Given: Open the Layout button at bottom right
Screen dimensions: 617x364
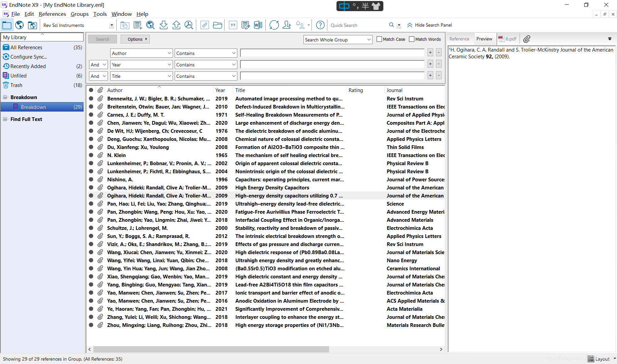Looking at the screenshot, I should coord(602,359).
